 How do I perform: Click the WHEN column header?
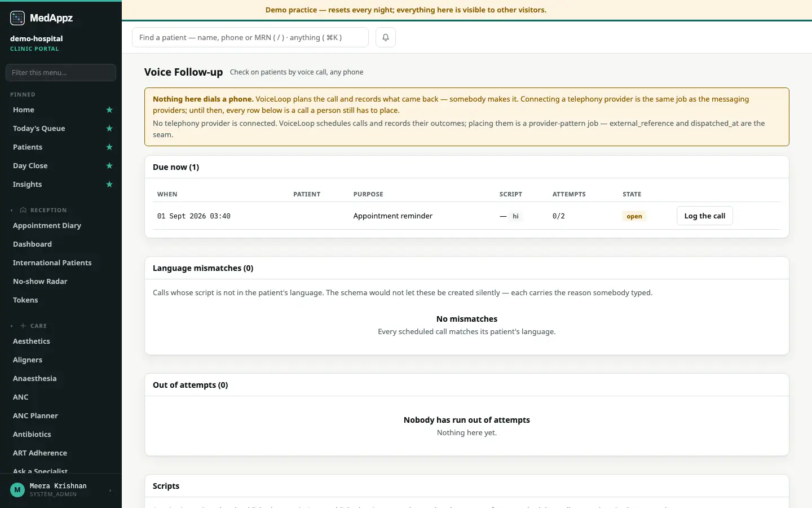pyautogui.click(x=167, y=194)
